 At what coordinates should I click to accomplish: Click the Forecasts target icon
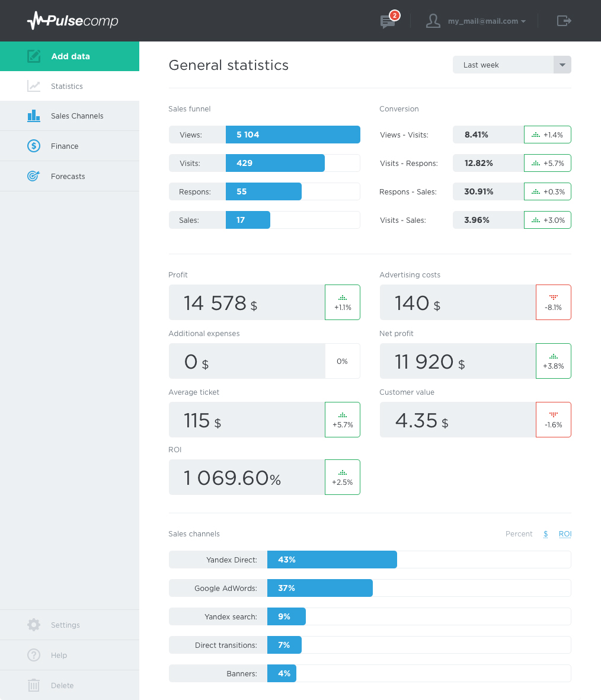coord(34,176)
